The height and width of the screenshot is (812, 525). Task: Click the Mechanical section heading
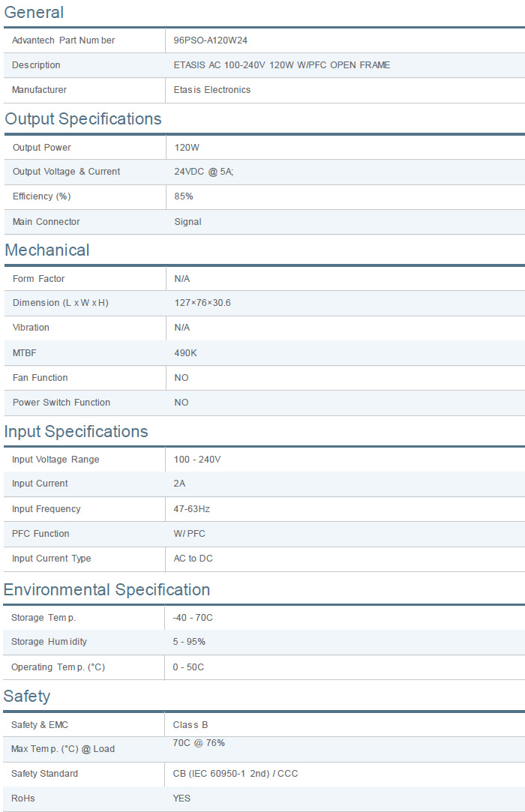pyautogui.click(x=47, y=250)
